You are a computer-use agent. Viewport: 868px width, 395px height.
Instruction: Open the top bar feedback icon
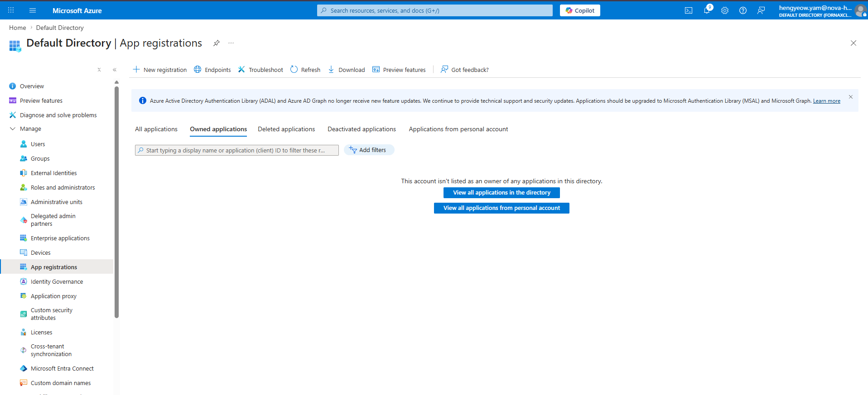[761, 10]
